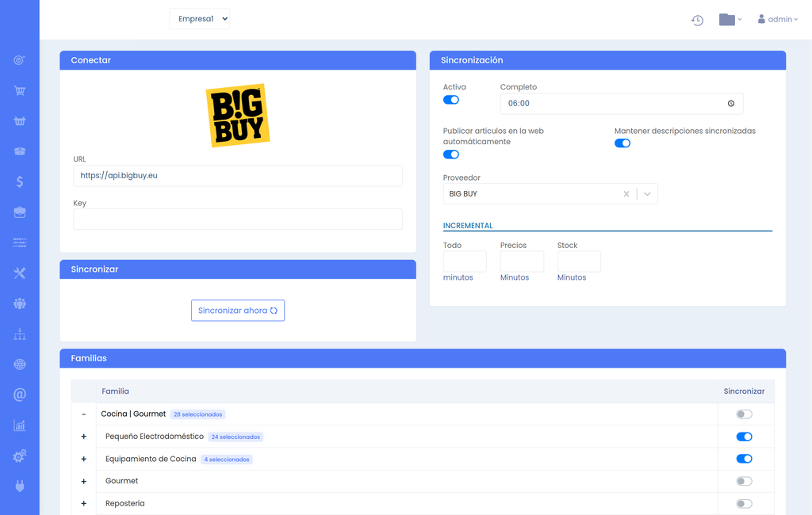Open the history clock icon

coord(697,20)
